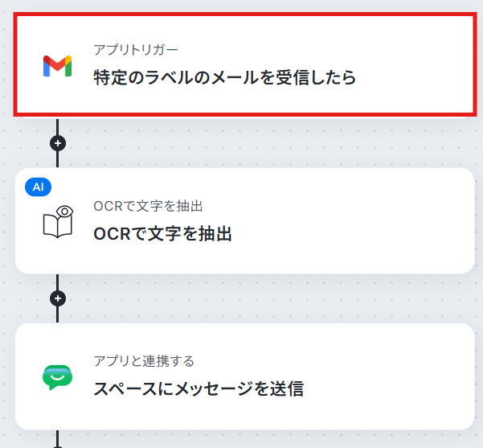
Task: Click empty space in the Chat message card
Action: point(385,376)
